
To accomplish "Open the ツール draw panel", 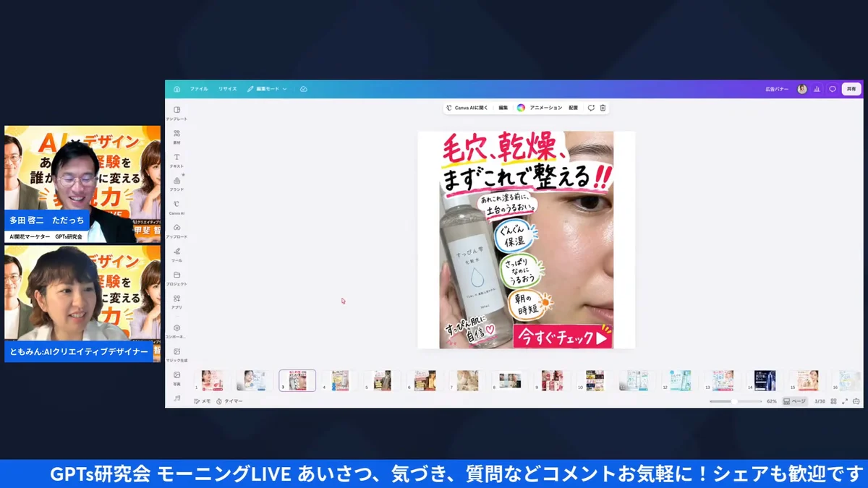I will click(176, 254).
